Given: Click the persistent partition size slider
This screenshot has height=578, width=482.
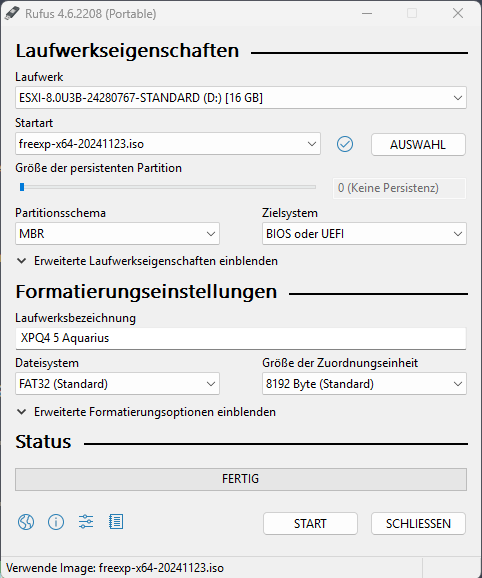Looking at the screenshot, I should 168,187.
